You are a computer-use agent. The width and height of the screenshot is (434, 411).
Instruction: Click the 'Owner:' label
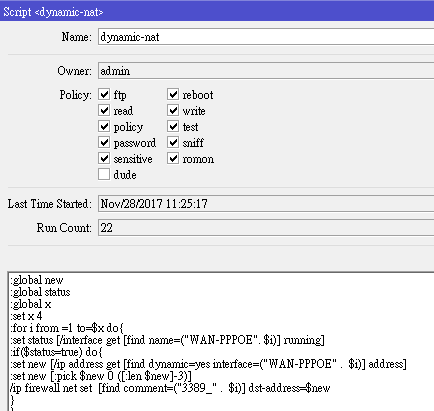74,71
